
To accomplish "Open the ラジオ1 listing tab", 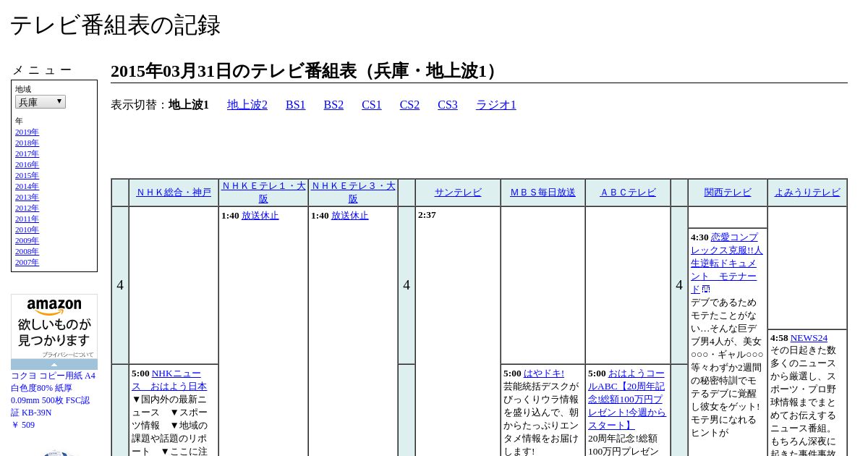I will (x=496, y=105).
